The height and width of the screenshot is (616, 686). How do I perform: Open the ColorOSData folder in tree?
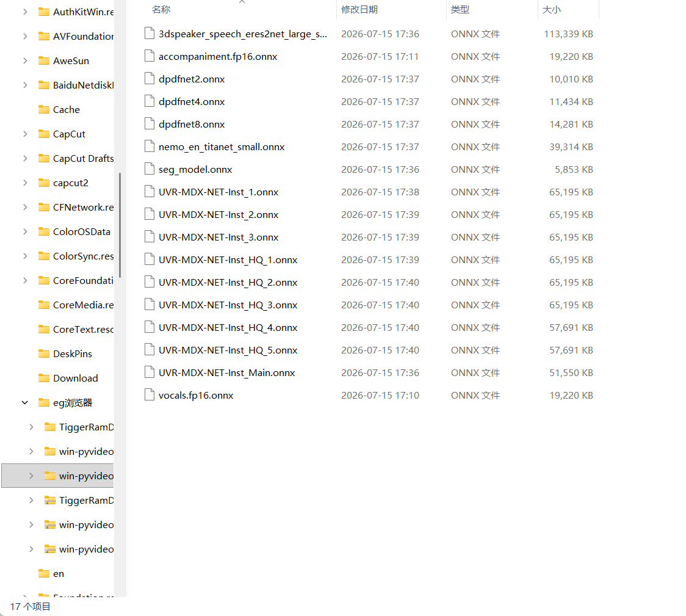81,231
